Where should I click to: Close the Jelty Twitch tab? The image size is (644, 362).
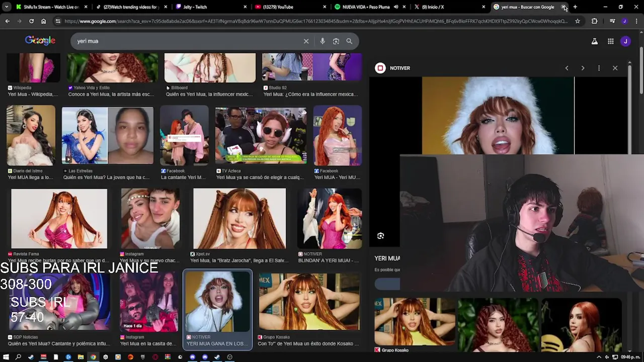[x=245, y=7]
